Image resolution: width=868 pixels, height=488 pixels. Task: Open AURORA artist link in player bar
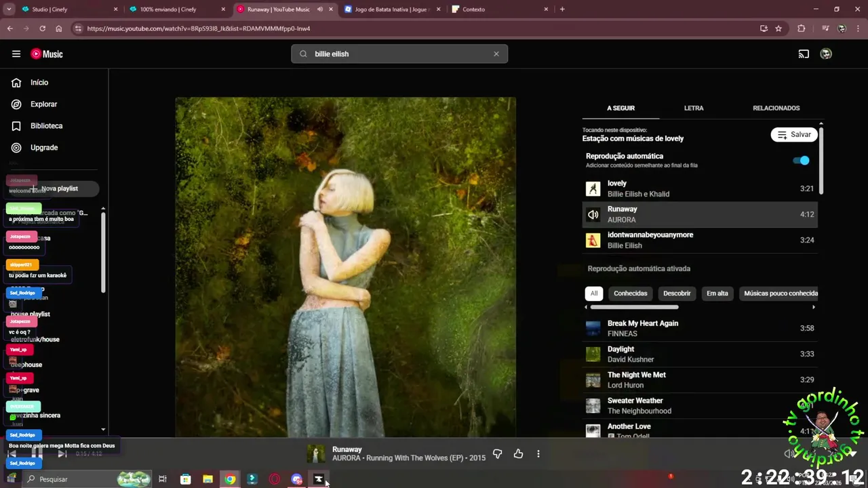click(x=346, y=458)
